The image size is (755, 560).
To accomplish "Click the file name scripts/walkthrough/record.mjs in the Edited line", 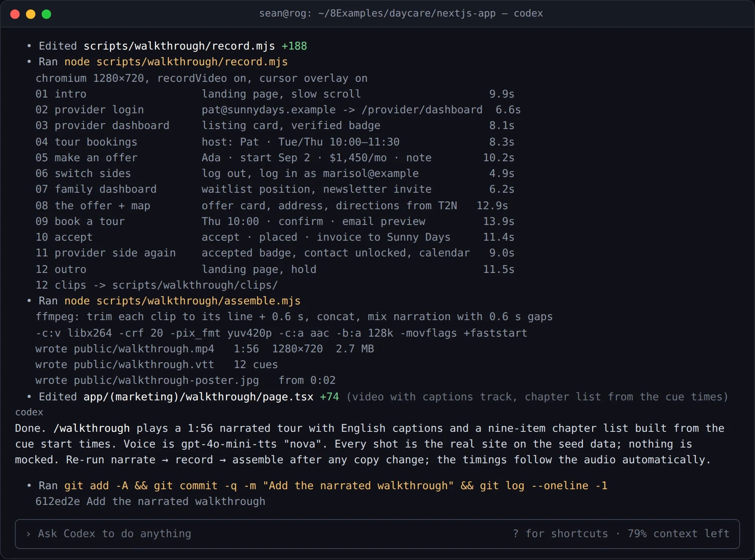I will coord(179,46).
